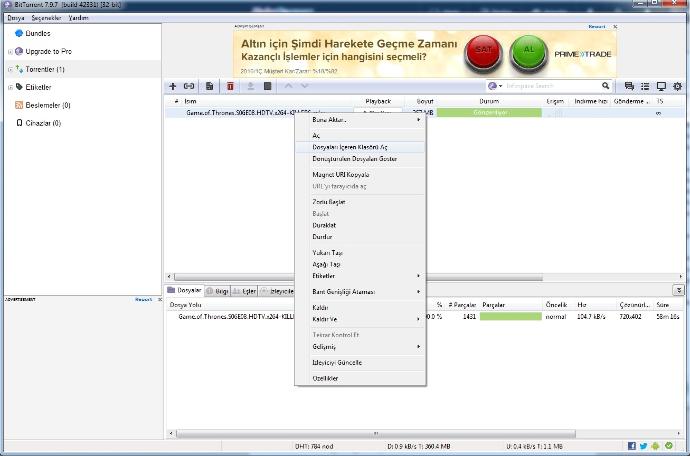Click the green checkmark network status icon

coord(668,446)
